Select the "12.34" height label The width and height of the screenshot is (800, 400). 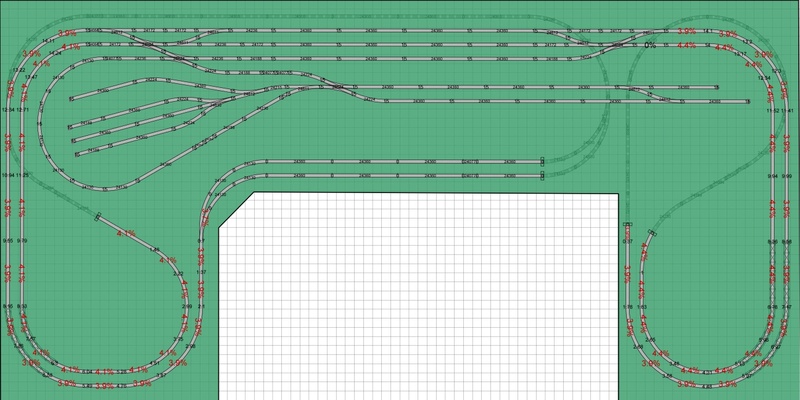pos(764,78)
